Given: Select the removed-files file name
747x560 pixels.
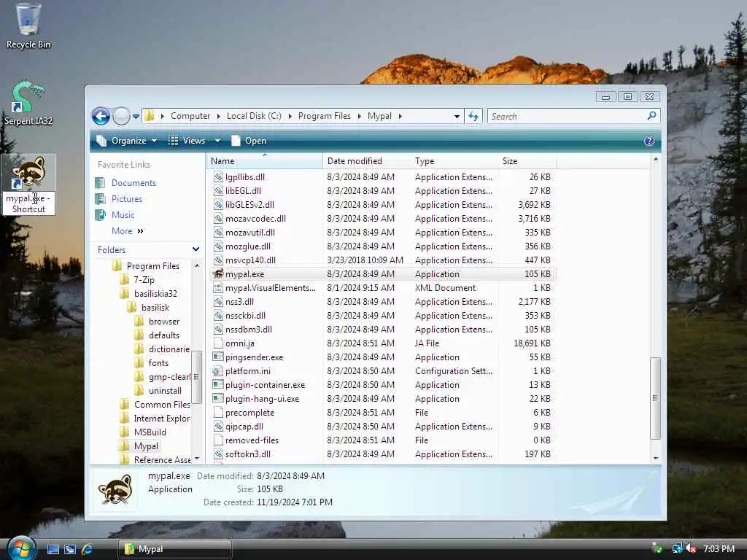Looking at the screenshot, I should coord(252,440).
